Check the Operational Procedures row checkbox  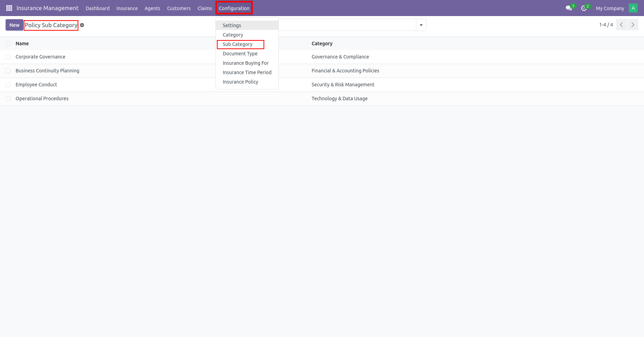8,99
